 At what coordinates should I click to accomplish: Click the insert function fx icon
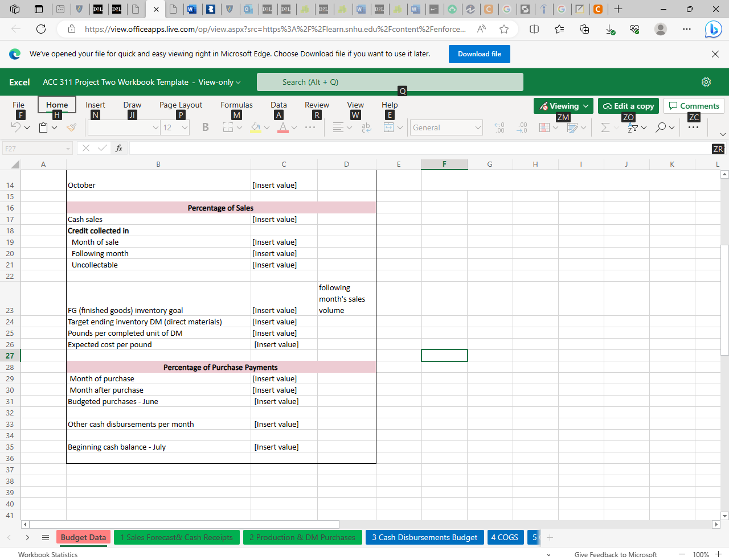(x=119, y=148)
